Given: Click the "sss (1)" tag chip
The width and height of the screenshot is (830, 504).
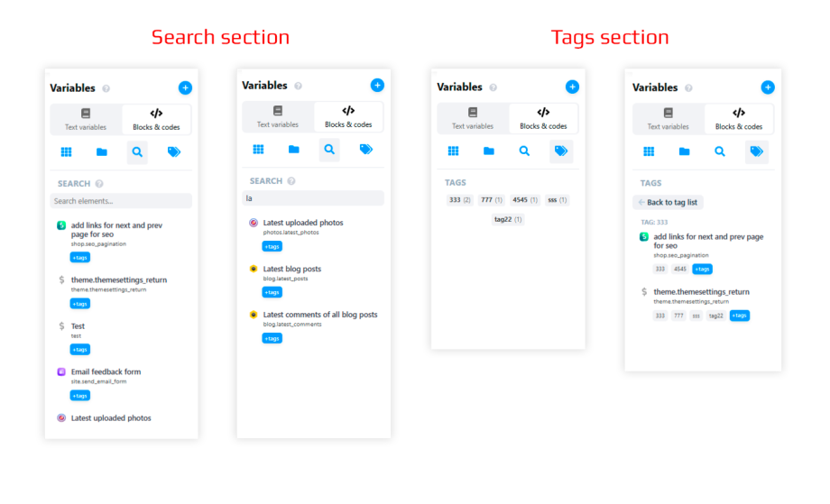Looking at the screenshot, I should pos(557,200).
